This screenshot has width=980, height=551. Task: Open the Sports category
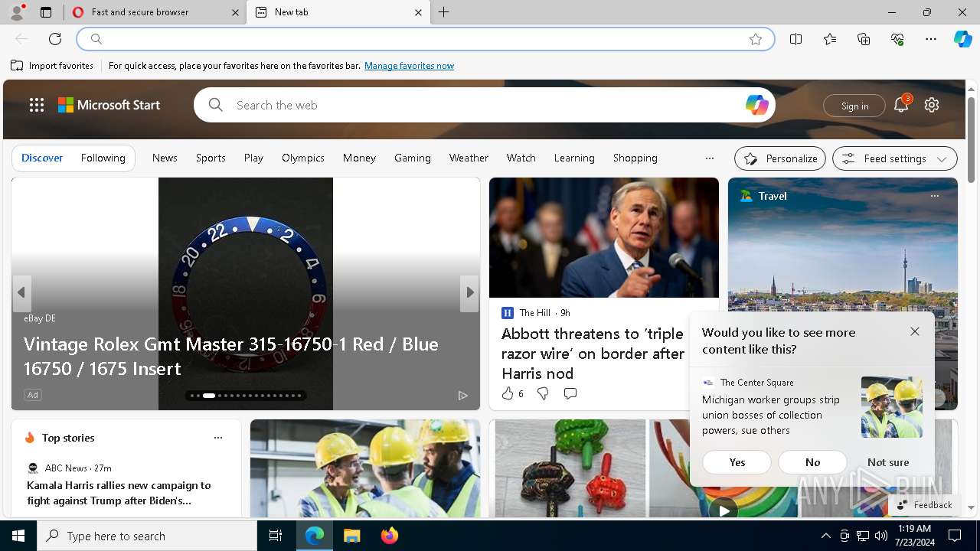[x=211, y=158]
